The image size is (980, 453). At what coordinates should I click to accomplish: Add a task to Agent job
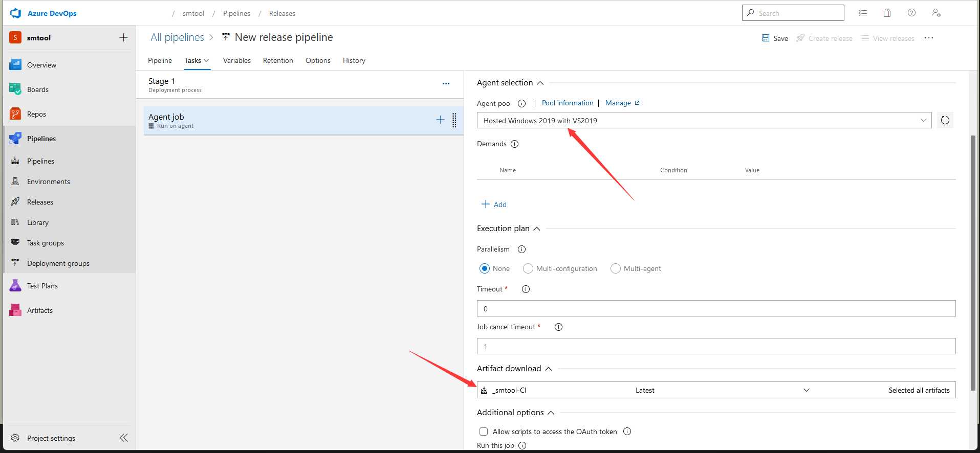click(x=440, y=120)
